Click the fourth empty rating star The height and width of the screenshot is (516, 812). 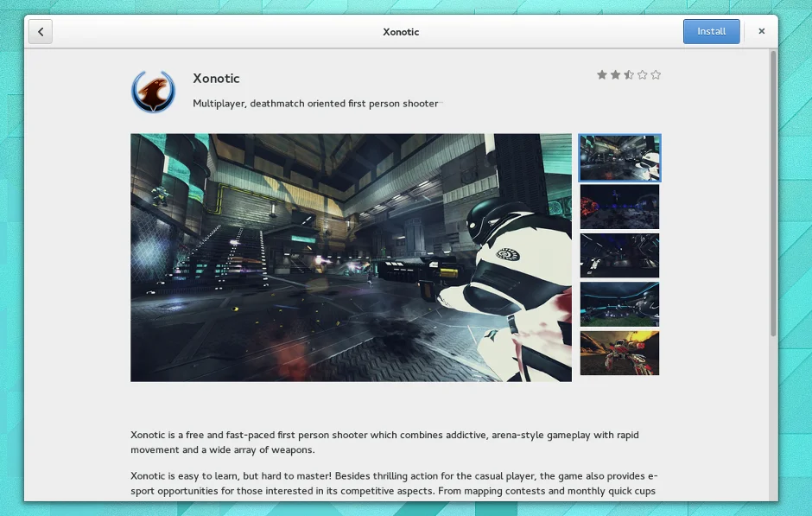pos(642,75)
